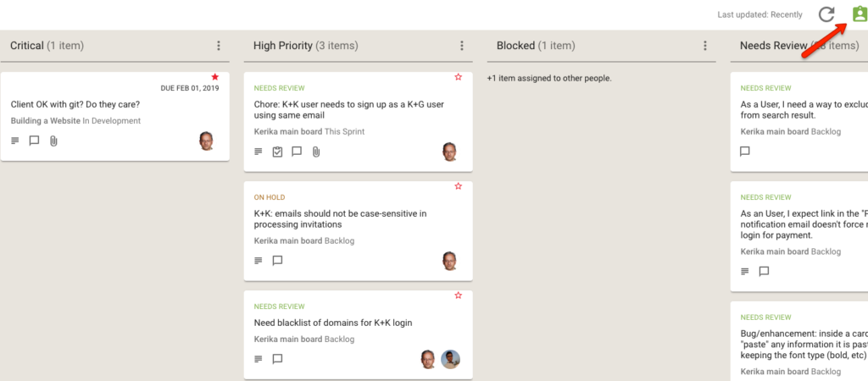The width and height of the screenshot is (868, 381).
Task: Click the second assignee avatar on the blacklist card
Action: click(x=451, y=359)
